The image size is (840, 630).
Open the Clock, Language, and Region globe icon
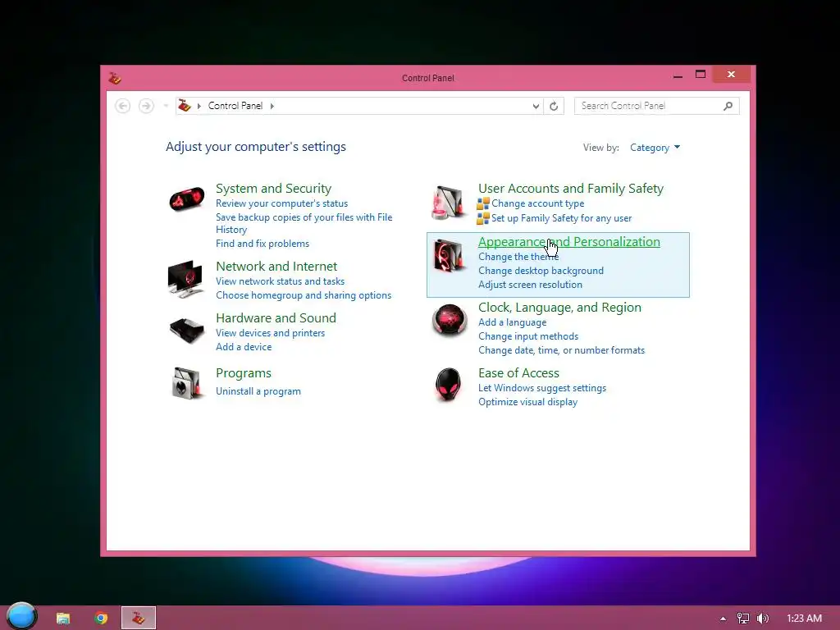[449, 319]
